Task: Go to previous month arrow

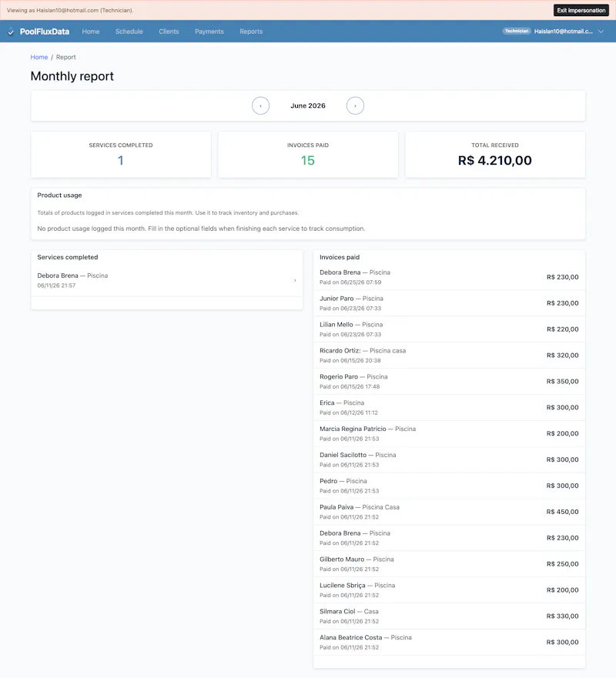Action: pos(260,105)
